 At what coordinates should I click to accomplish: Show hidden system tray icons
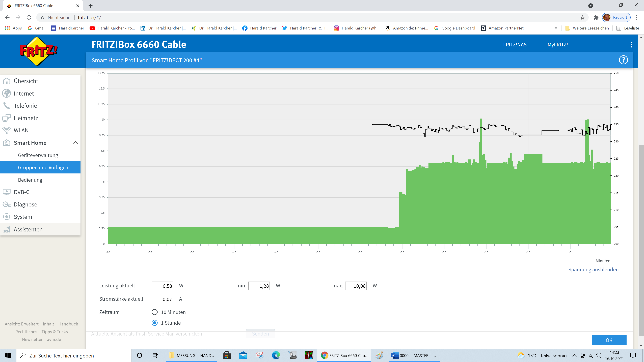coord(574,355)
